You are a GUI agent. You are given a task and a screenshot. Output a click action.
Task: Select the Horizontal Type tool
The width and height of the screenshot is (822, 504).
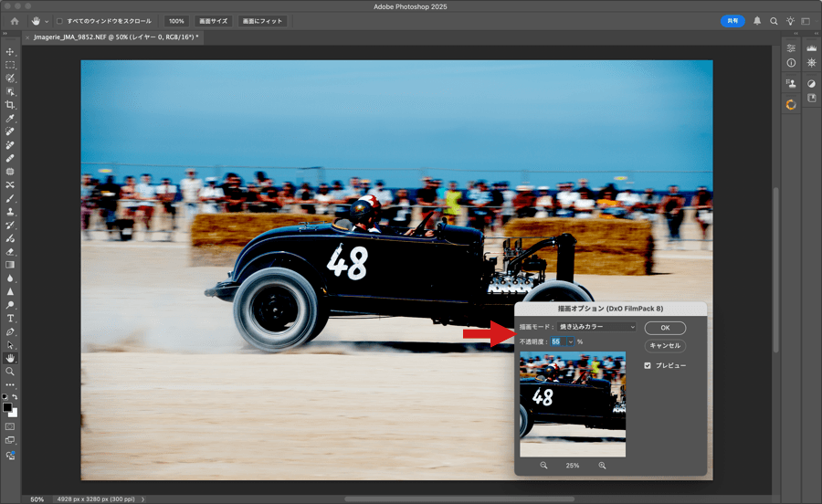(x=10, y=318)
